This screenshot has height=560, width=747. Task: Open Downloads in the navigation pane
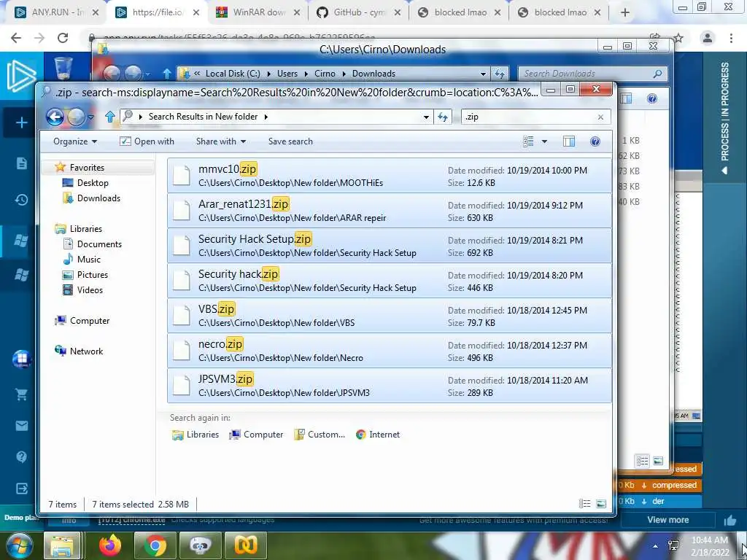98,198
